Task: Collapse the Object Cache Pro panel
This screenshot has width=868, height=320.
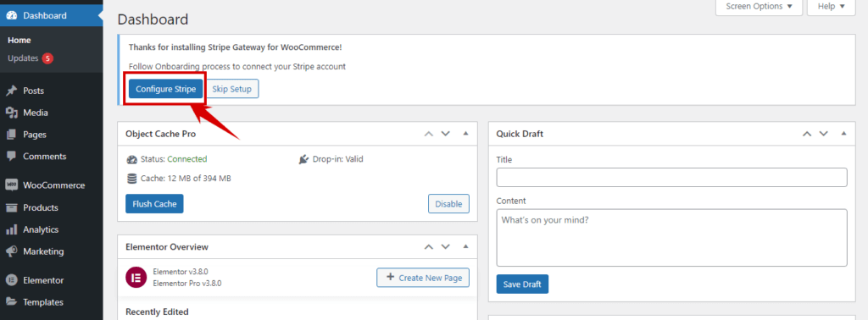Action: [x=465, y=134]
